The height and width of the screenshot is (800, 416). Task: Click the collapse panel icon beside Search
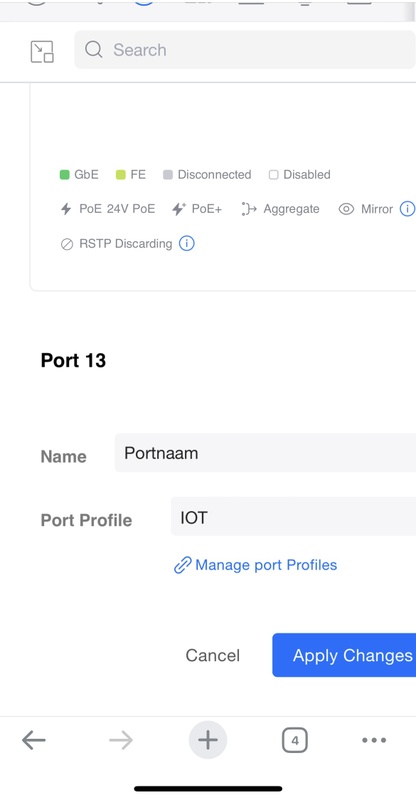click(42, 52)
